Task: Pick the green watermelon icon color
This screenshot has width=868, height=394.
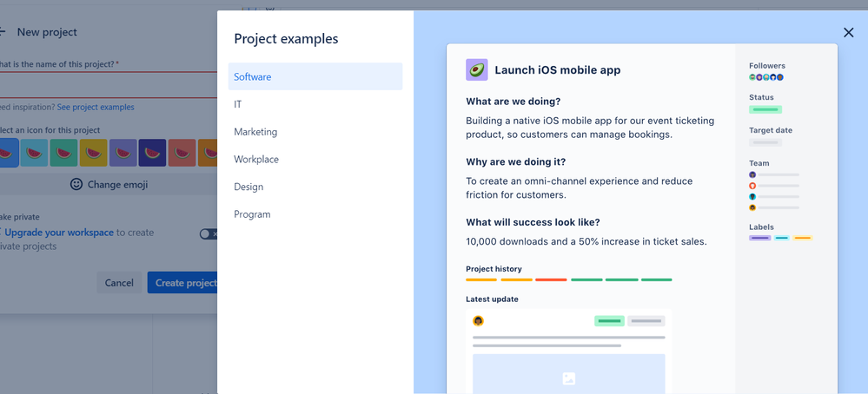Action: pos(63,153)
